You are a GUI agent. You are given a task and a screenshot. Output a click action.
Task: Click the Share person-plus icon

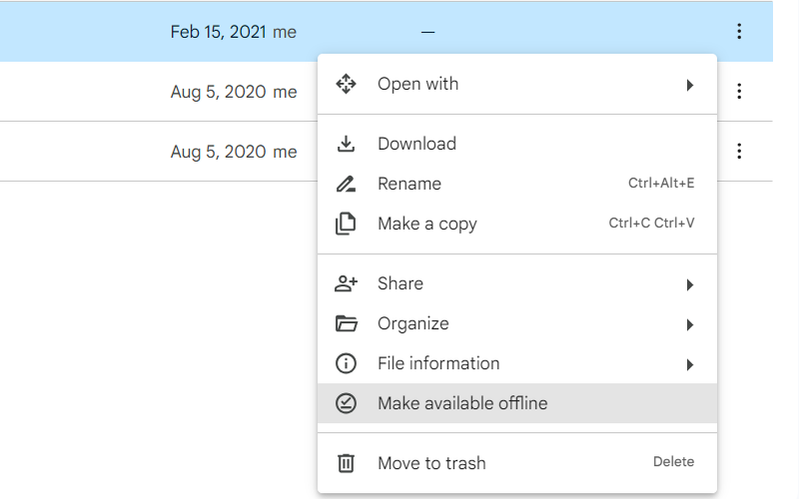(x=345, y=284)
